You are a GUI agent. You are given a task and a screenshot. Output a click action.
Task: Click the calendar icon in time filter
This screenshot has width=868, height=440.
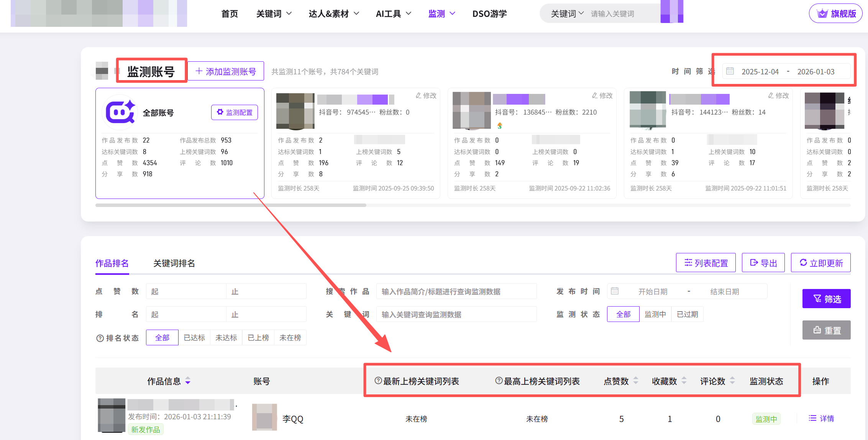click(x=730, y=71)
